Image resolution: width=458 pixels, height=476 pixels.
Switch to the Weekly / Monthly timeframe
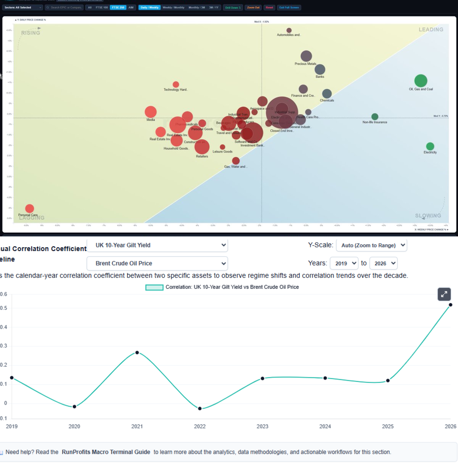pyautogui.click(x=173, y=8)
